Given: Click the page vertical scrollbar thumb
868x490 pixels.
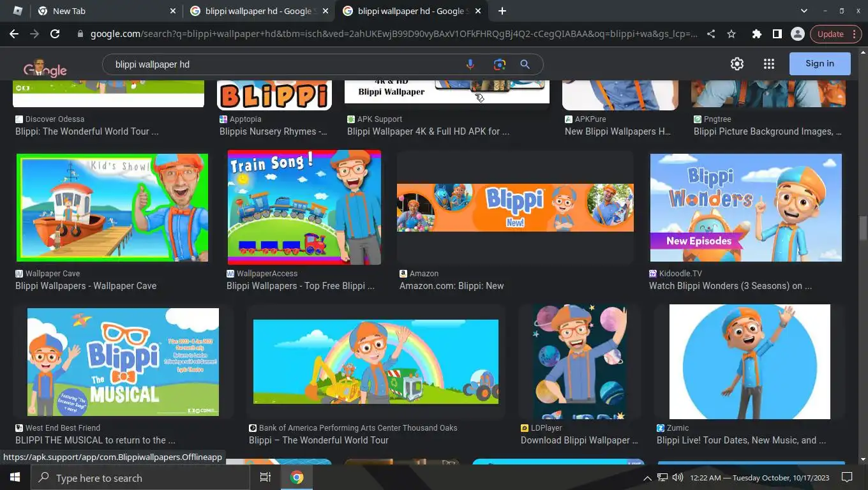Looking at the screenshot, I should coord(863,228).
